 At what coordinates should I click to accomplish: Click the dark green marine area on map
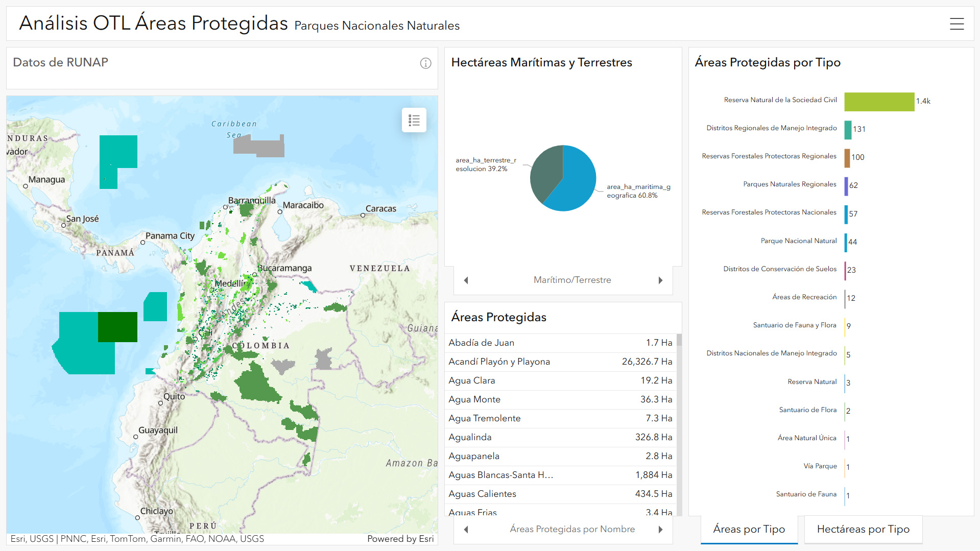click(x=117, y=327)
